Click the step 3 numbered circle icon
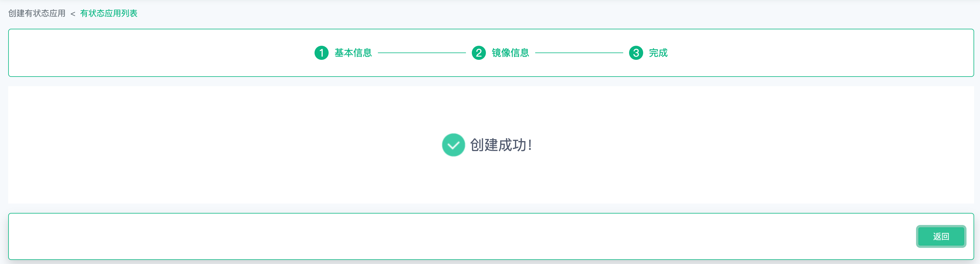Screen dimensions: 980x264 coord(636,53)
